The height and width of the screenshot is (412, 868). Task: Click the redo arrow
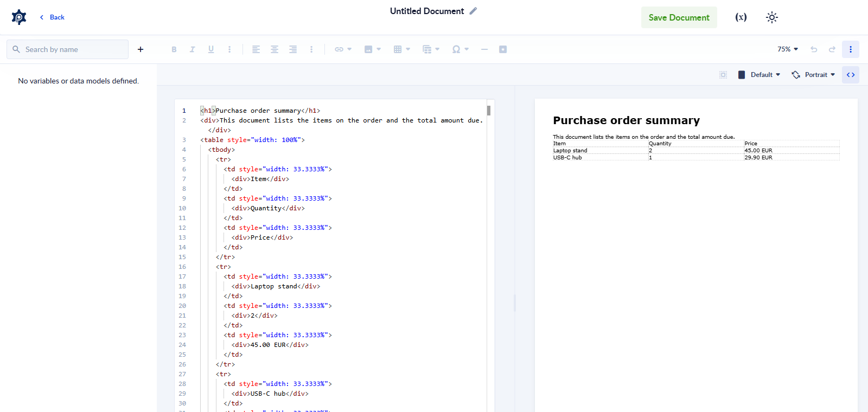pos(832,49)
